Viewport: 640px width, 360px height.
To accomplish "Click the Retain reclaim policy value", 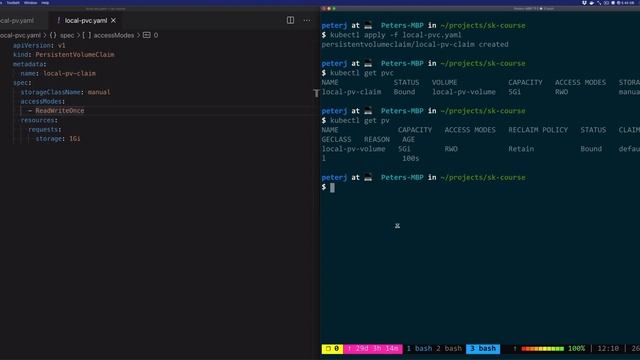I will pyautogui.click(x=521, y=149).
